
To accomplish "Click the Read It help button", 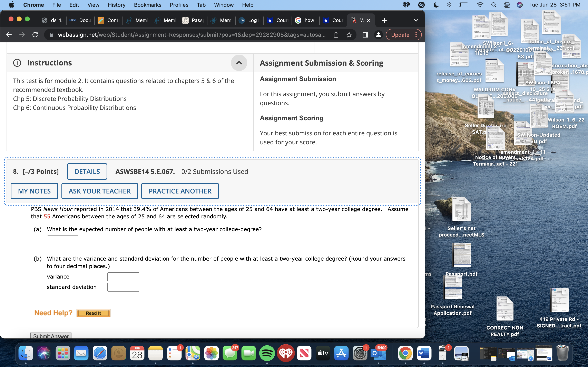I will [94, 313].
